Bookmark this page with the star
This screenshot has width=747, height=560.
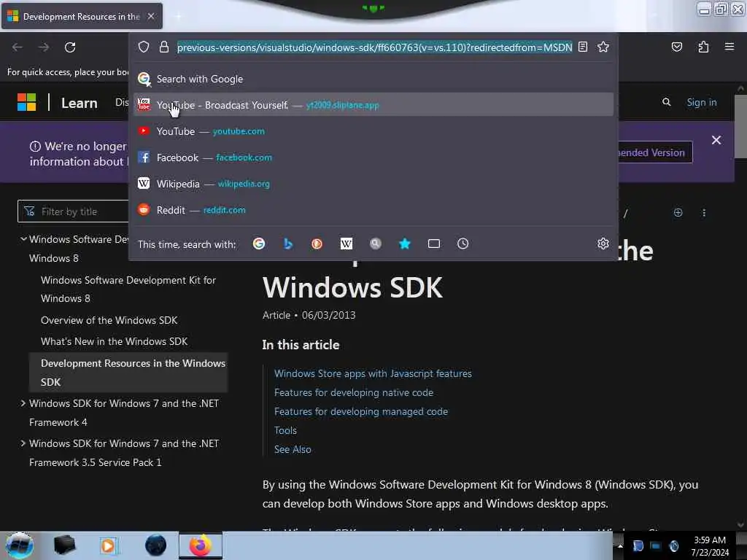603,47
